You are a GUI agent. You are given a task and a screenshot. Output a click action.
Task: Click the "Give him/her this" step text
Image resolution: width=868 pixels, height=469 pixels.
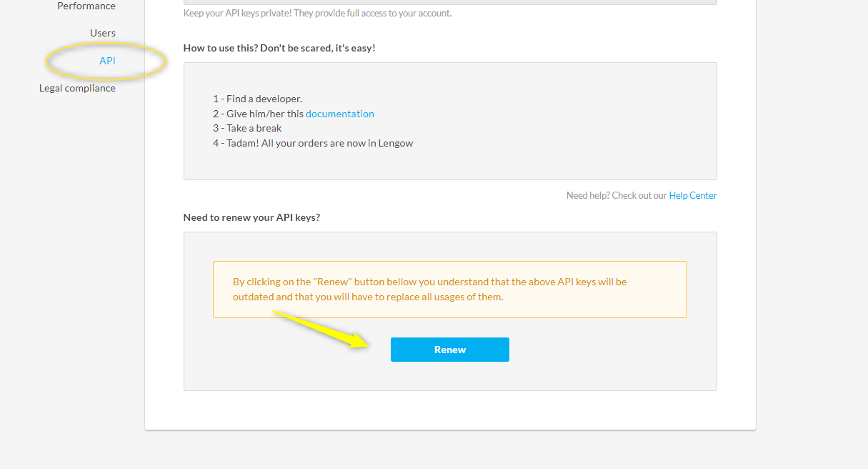click(258, 114)
